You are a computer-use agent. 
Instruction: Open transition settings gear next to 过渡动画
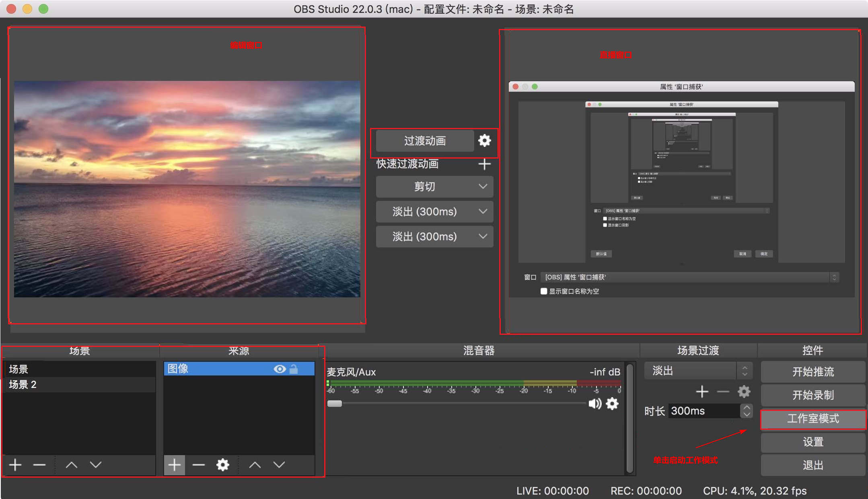(x=484, y=140)
